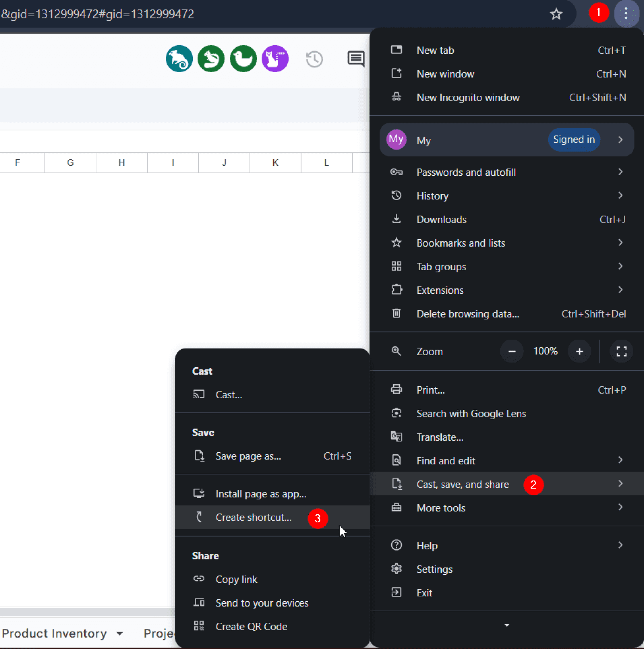Viewport: 644px width, 649px height.
Task: Open version history via the clock icon
Action: 314,59
